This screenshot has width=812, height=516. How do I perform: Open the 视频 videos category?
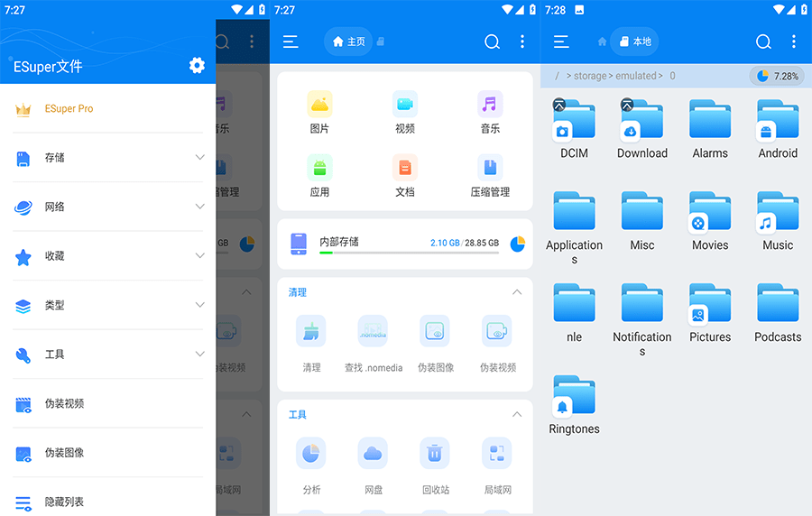[x=405, y=113]
